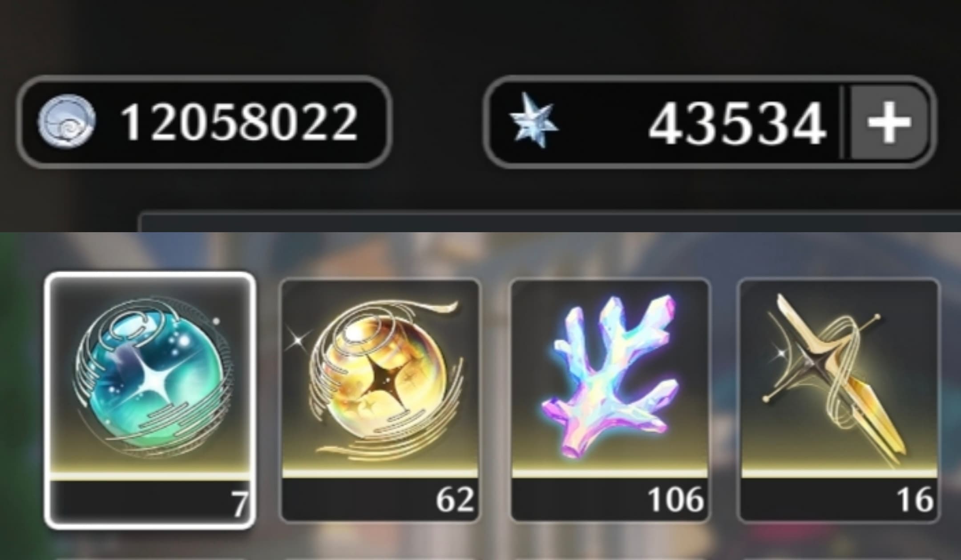Click the quantity 62 under golden orb

[x=455, y=500]
